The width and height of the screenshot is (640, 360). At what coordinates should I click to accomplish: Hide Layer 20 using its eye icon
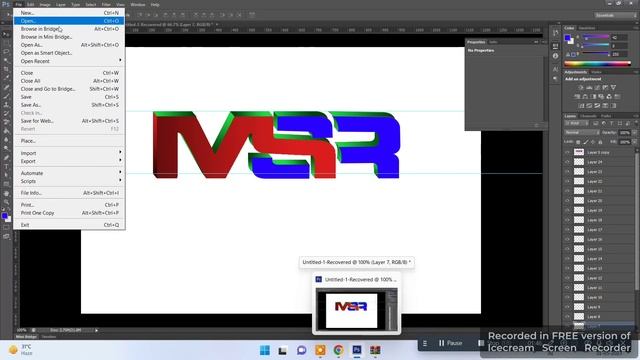pyautogui.click(x=567, y=201)
